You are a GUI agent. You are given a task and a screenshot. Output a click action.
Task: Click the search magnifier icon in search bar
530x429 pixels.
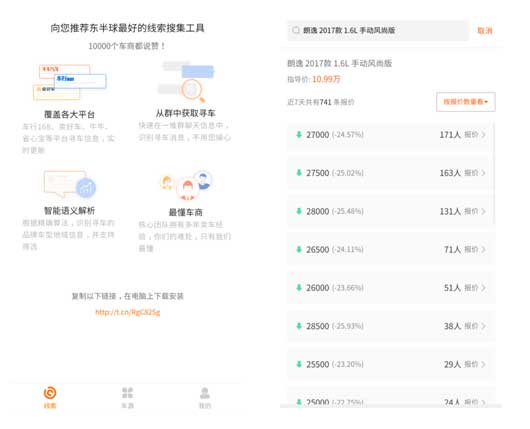(x=296, y=30)
